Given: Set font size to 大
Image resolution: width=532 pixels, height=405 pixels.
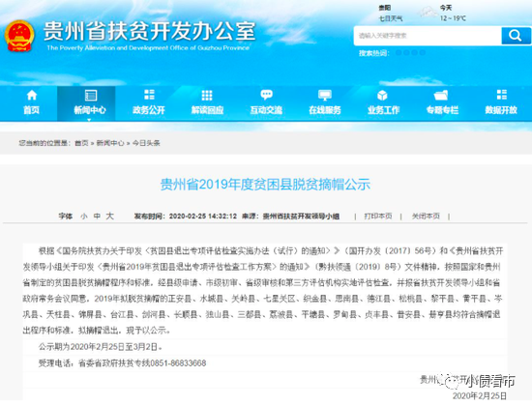Looking at the screenshot, I should pyautogui.click(x=109, y=216).
